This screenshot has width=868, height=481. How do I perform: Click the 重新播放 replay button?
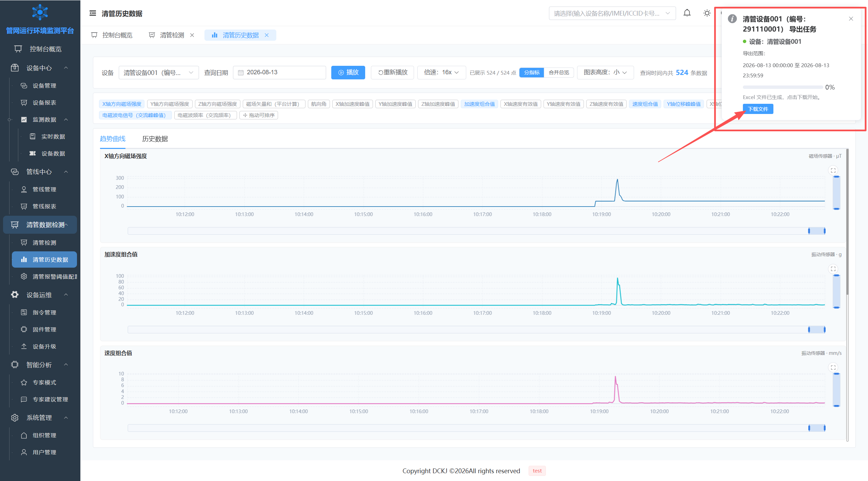tap(393, 72)
